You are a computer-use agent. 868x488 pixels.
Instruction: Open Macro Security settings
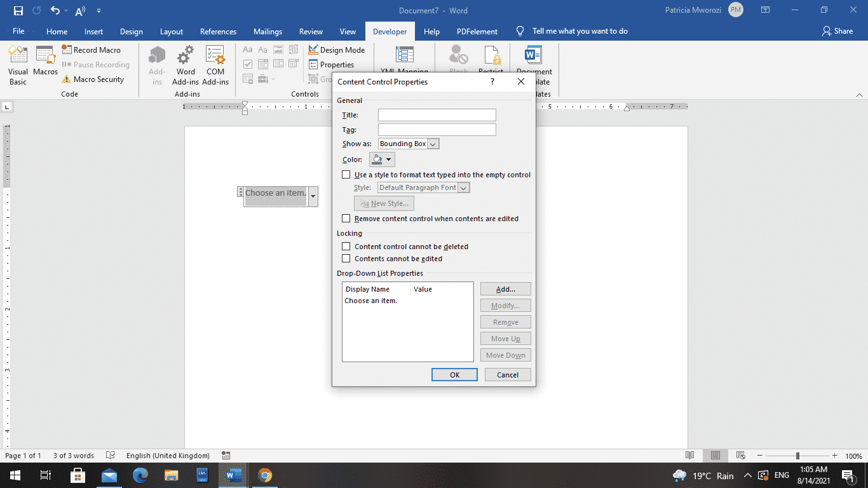click(x=95, y=79)
